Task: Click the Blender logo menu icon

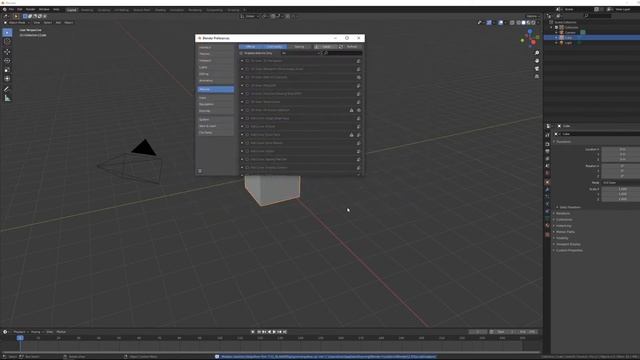Action: (x=4, y=9)
